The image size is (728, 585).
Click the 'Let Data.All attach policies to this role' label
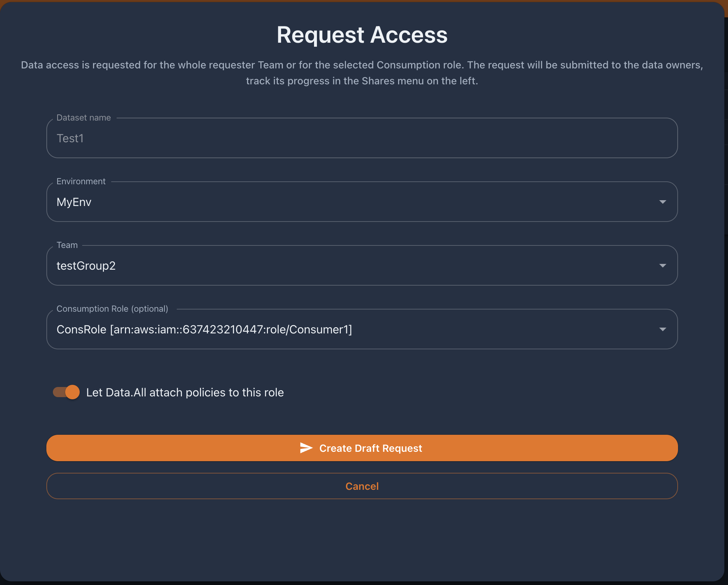click(x=185, y=392)
